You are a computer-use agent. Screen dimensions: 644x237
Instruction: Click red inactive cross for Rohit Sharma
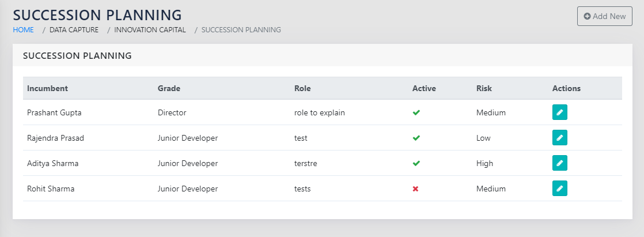point(416,189)
